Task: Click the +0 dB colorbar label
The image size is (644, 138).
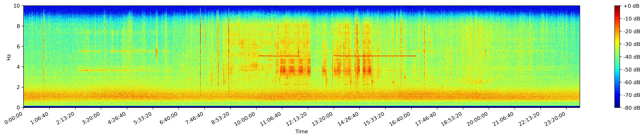Action: pos(631,6)
